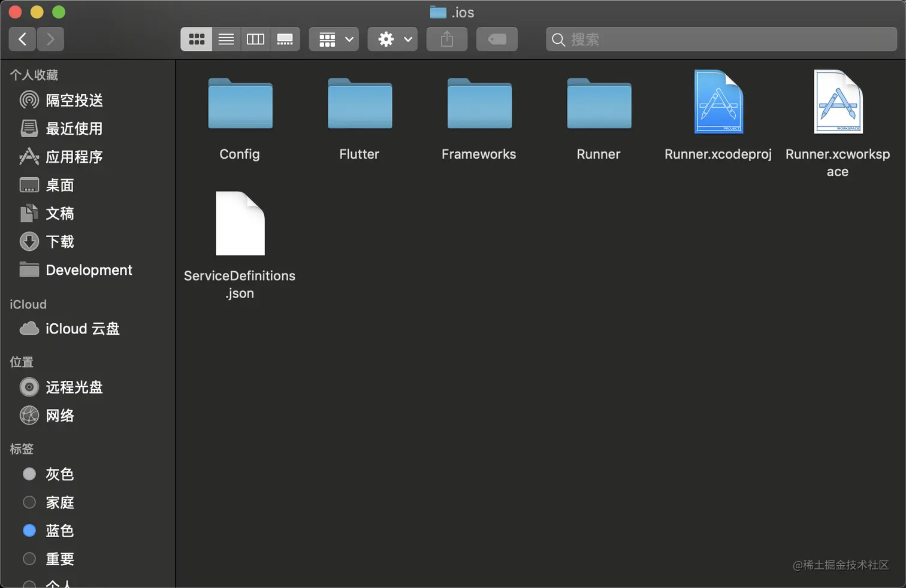906x588 pixels.
Task: Select the Runner.xcodeproj file icon
Action: [x=718, y=102]
